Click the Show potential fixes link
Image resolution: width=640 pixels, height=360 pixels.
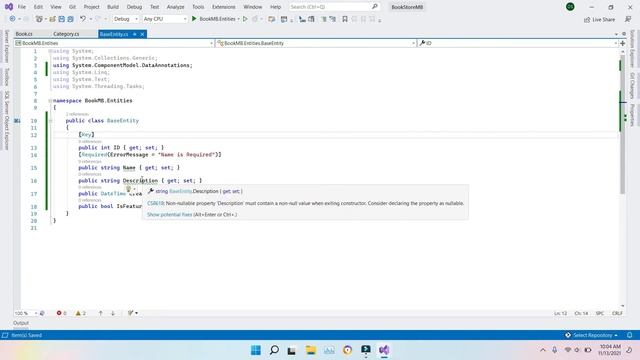click(169, 214)
